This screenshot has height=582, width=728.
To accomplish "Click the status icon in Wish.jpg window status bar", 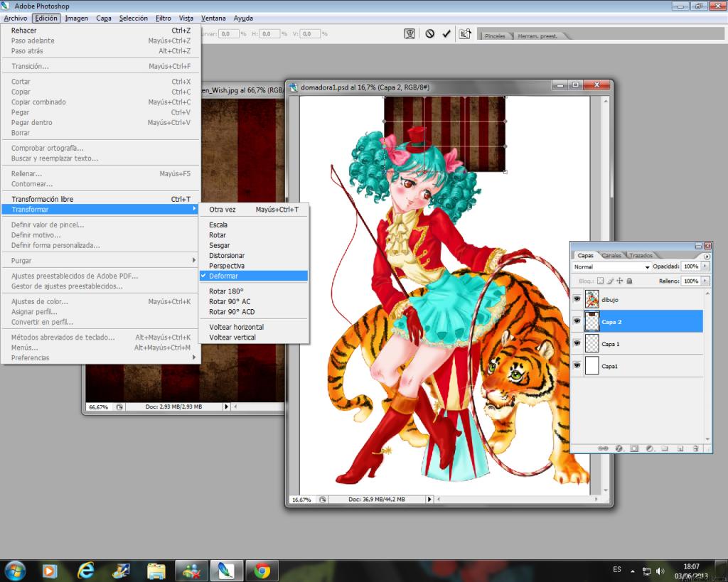I will (119, 407).
